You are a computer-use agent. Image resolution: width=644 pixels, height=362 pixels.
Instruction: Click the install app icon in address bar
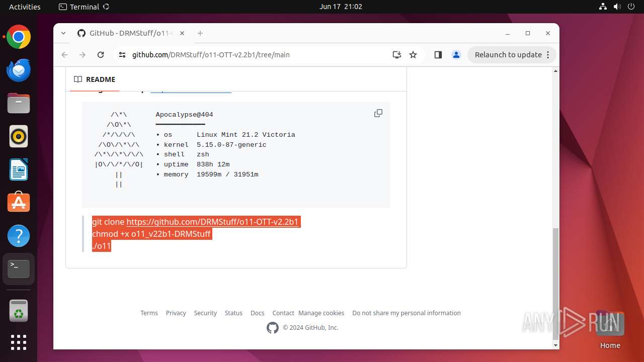396,55
